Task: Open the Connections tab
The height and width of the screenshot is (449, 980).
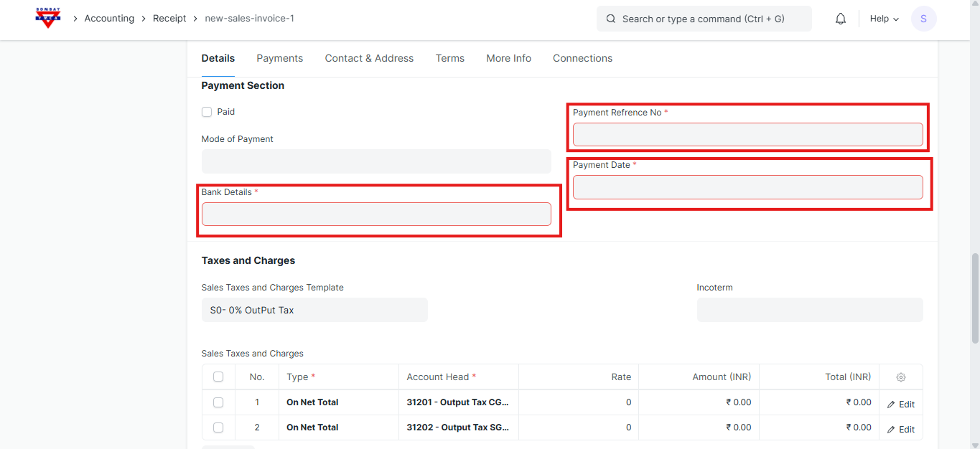Action: (x=582, y=58)
